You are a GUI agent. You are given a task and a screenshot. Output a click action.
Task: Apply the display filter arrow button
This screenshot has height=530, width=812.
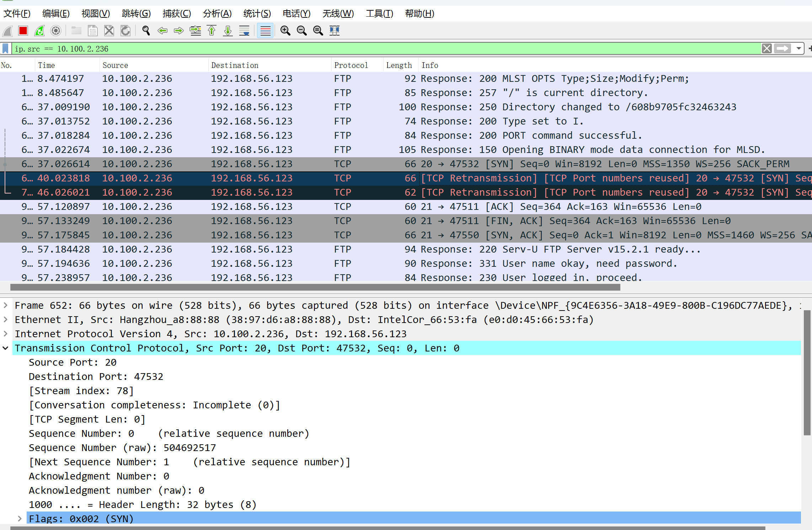(x=782, y=48)
